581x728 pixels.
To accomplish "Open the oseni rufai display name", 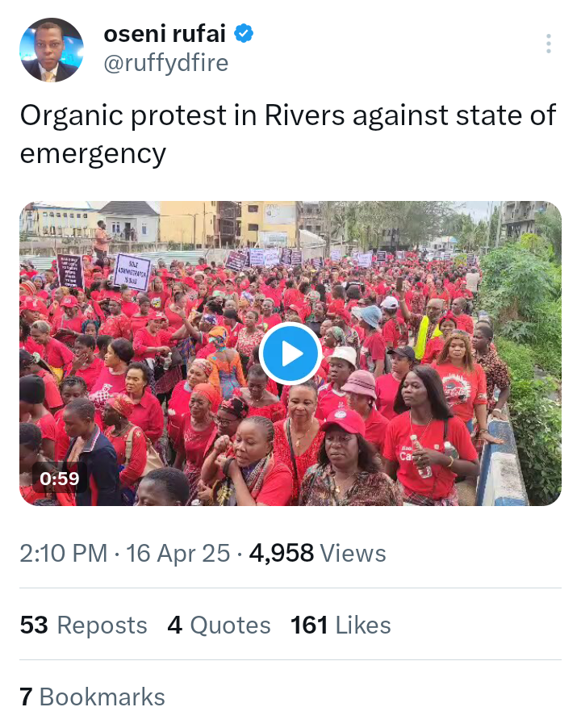I will tap(165, 34).
